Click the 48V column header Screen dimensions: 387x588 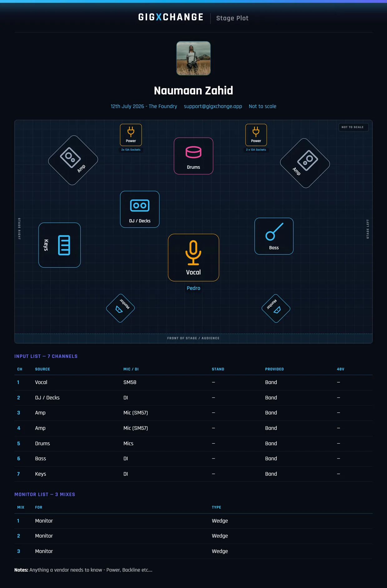(340, 369)
